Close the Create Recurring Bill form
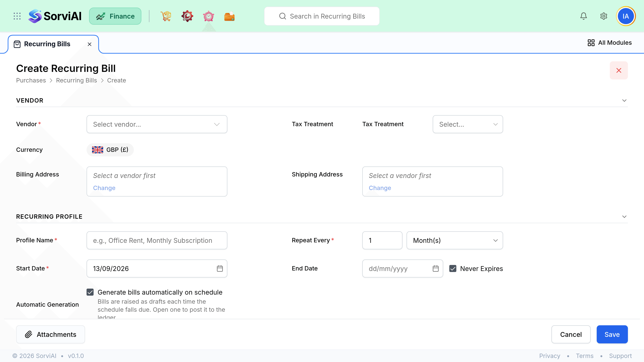The width and height of the screenshot is (644, 362). pyautogui.click(x=619, y=70)
